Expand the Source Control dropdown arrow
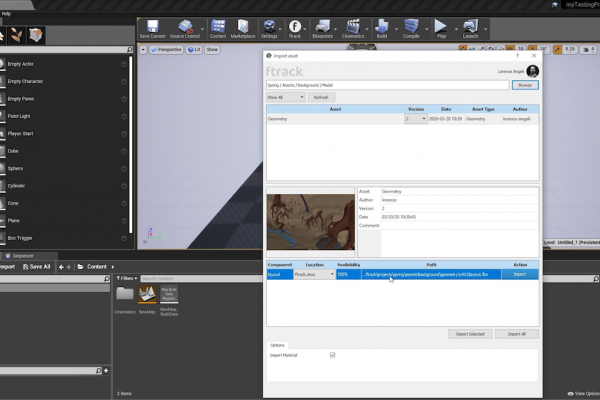 tap(202, 29)
